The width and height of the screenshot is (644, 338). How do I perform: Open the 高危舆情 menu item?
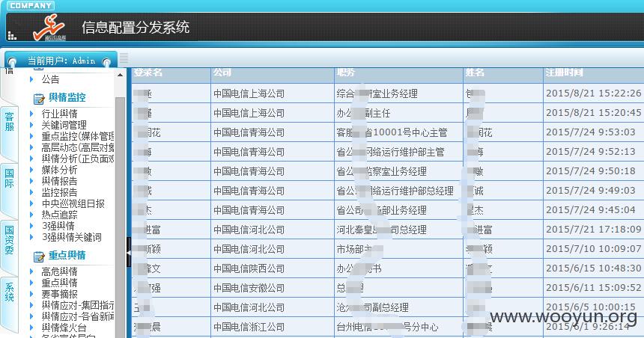click(x=60, y=271)
